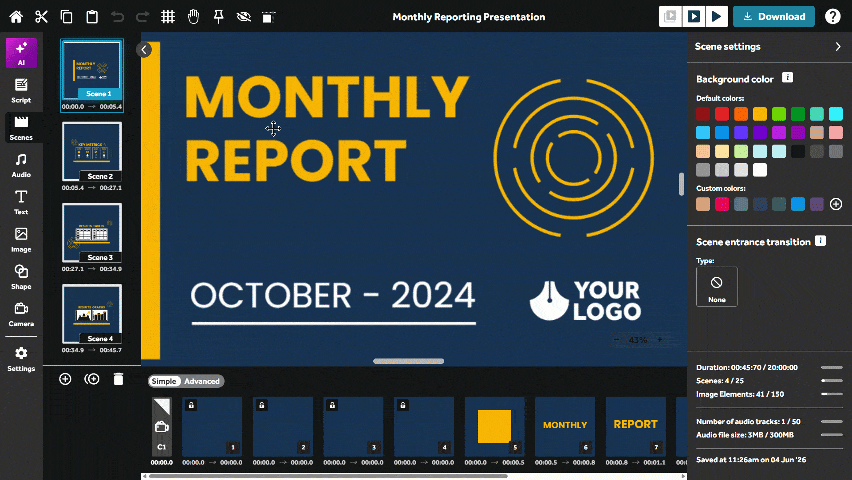The width and height of the screenshot is (852, 480).
Task: Go to the home dashboard icon
Action: point(16,17)
